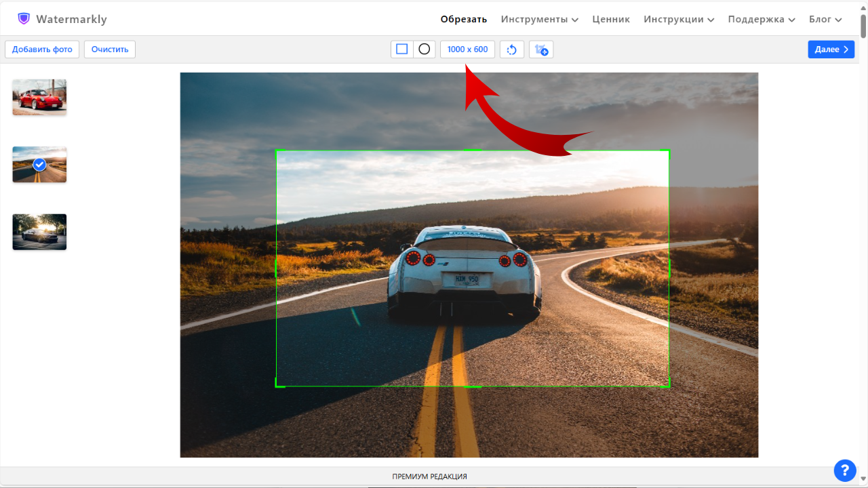Select the red car thumbnail
The width and height of the screenshot is (868, 488).
pyautogui.click(x=39, y=97)
